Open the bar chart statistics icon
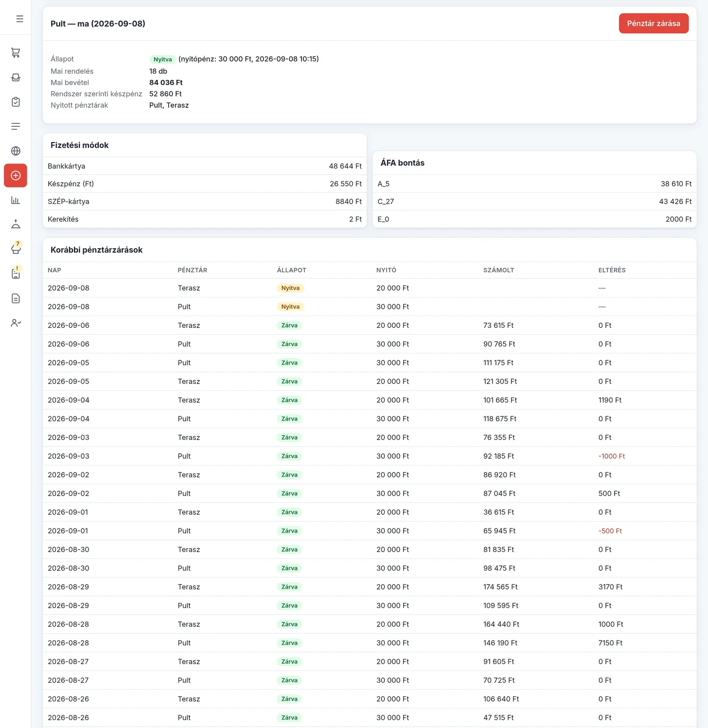The width and height of the screenshot is (708, 728). 16,200
